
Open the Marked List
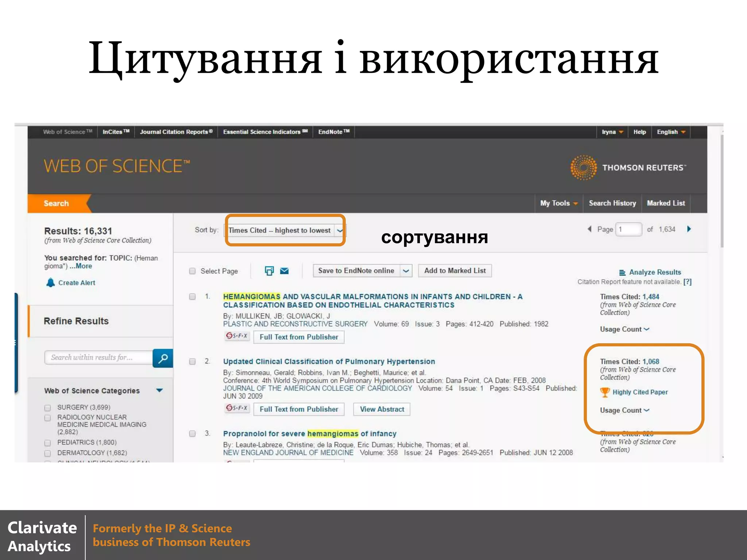[666, 203]
